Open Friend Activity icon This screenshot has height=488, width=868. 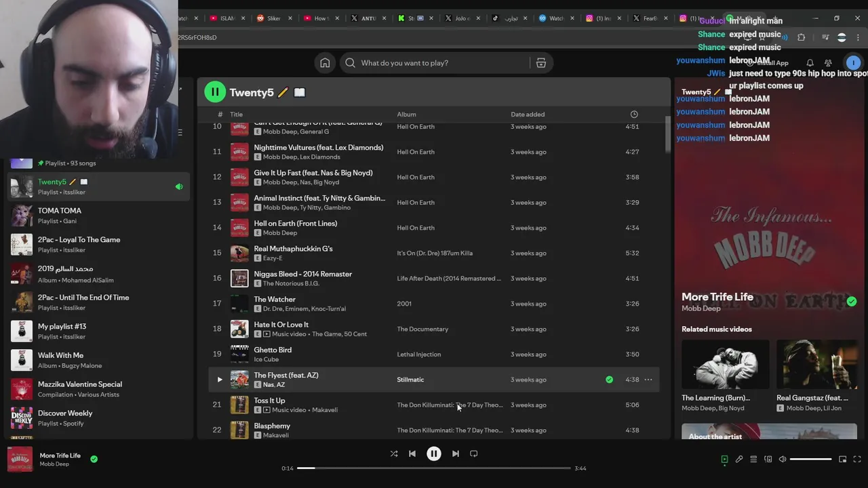click(828, 63)
